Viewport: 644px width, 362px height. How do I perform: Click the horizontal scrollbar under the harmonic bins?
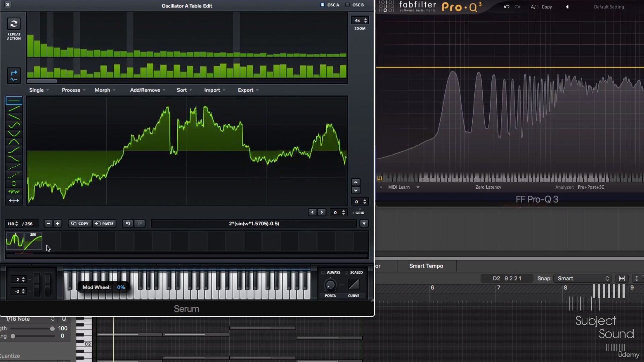click(42, 81)
